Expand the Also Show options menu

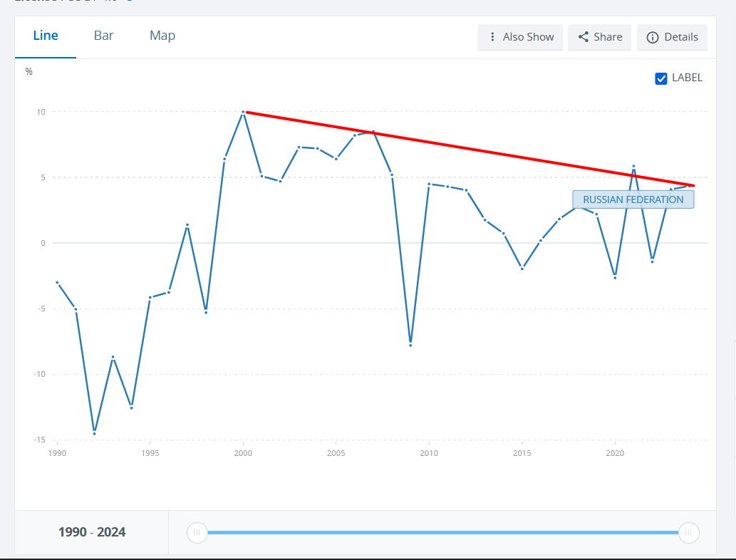(520, 37)
